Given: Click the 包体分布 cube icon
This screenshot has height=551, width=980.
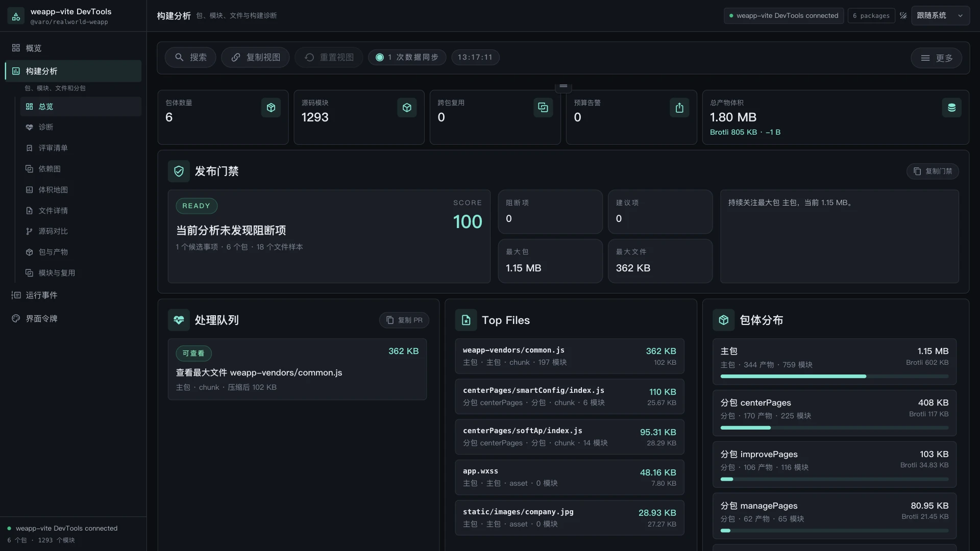Looking at the screenshot, I should [724, 320].
